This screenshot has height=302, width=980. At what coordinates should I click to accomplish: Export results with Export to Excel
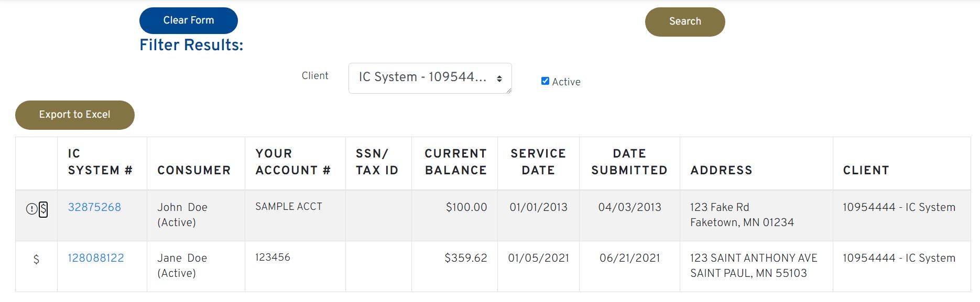coord(74,115)
